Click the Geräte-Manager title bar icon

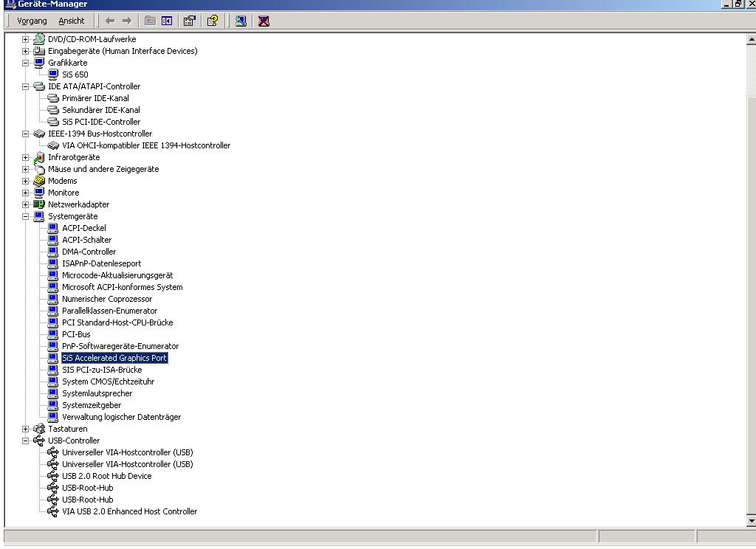[x=10, y=4]
